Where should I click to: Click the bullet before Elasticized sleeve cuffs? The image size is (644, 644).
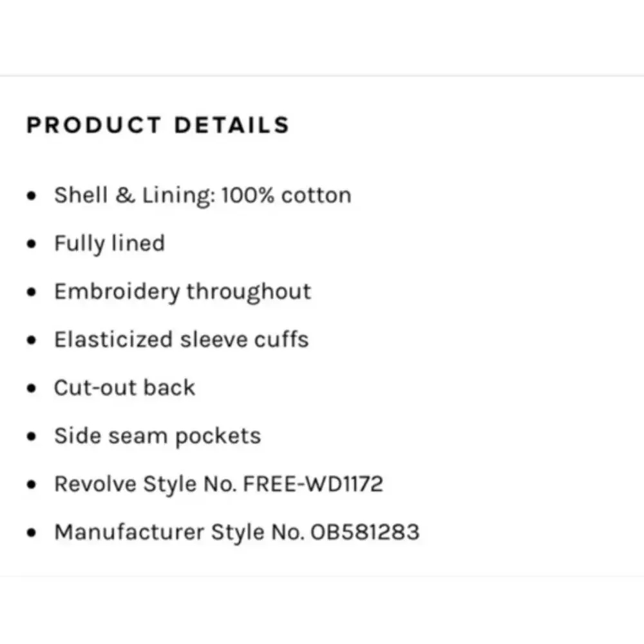(x=32, y=340)
